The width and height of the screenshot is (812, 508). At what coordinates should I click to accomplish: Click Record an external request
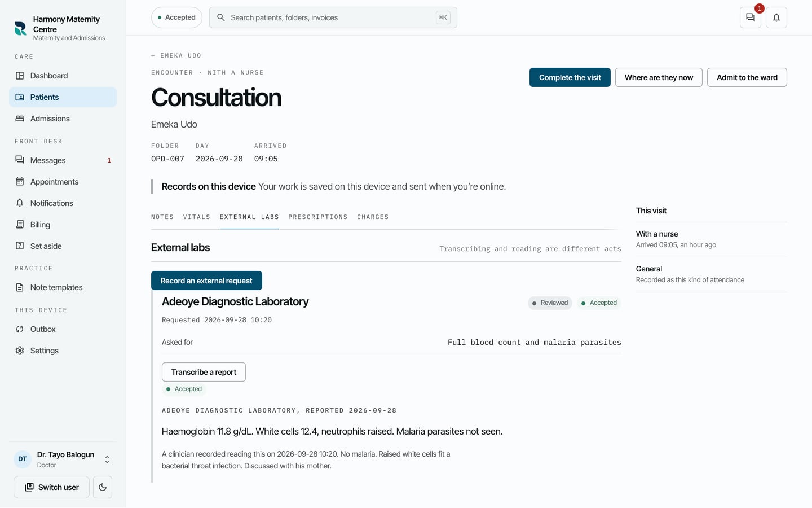[206, 281]
